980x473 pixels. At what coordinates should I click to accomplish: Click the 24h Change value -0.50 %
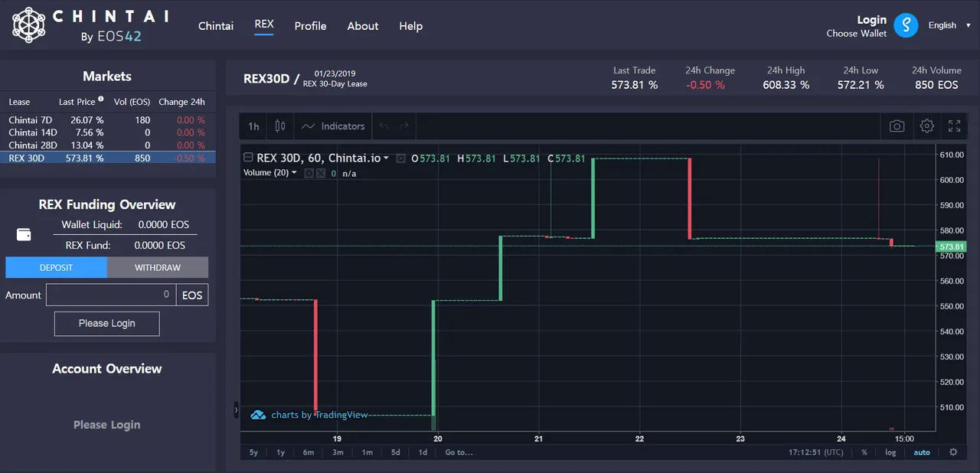[706, 85]
